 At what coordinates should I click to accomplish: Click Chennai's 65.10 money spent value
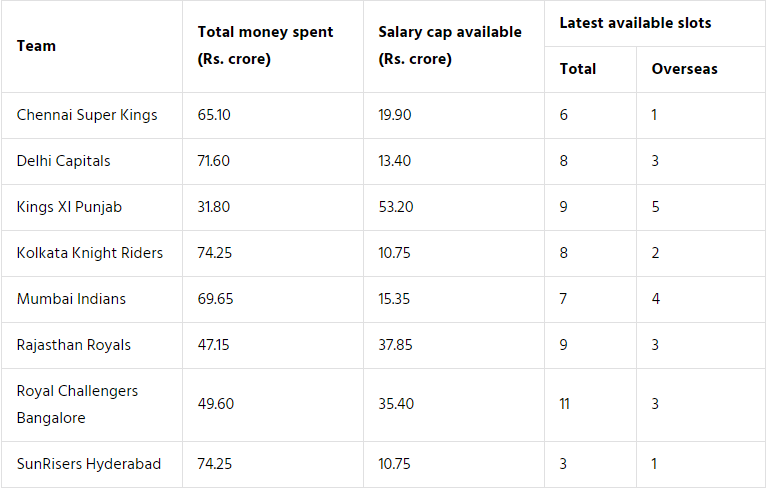tap(214, 115)
